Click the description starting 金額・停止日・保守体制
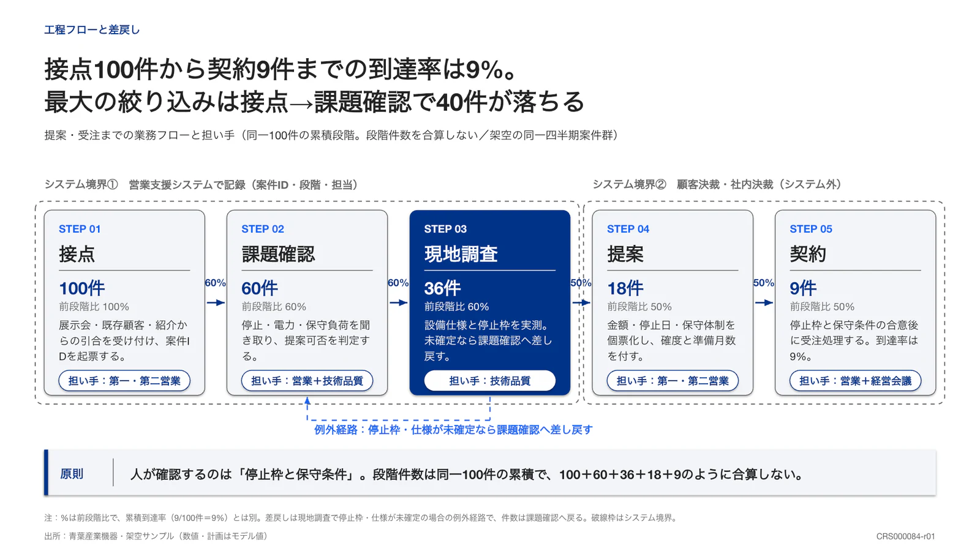The width and height of the screenshot is (980, 551). (671, 340)
